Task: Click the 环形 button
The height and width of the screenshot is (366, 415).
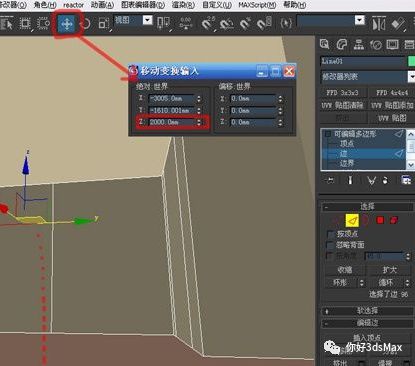Action: (x=340, y=283)
